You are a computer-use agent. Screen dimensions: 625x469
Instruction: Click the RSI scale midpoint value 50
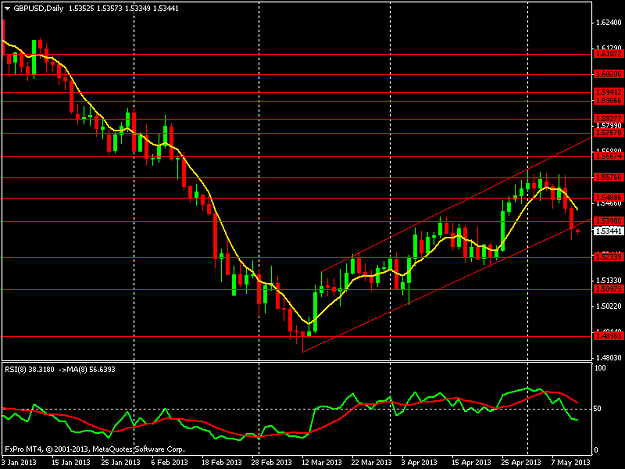599,408
